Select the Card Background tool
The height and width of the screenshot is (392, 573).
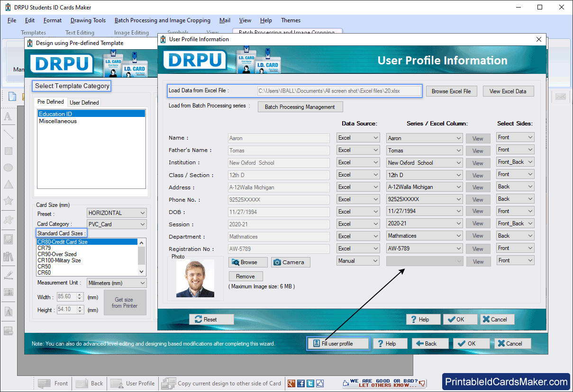tap(8, 331)
